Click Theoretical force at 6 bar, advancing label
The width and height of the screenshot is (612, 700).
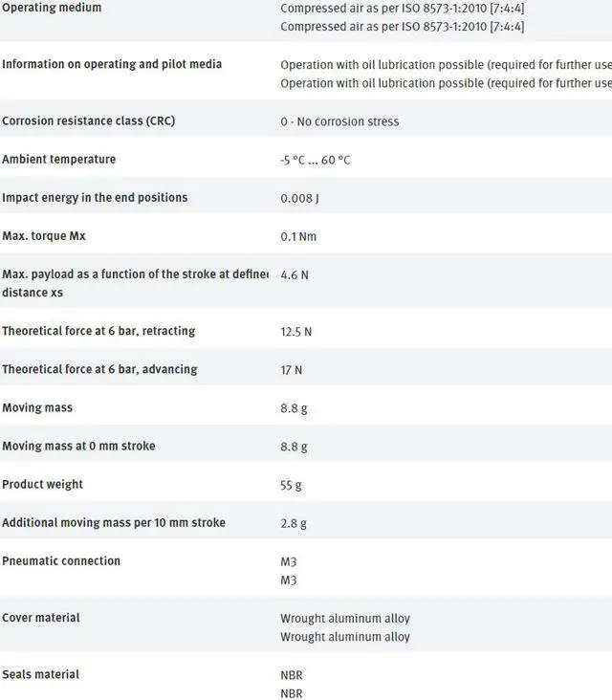point(99,369)
